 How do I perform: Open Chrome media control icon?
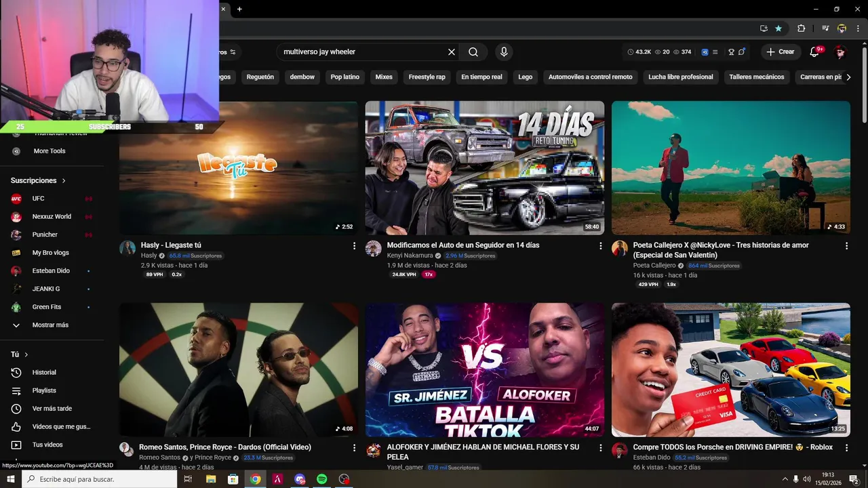825,28
